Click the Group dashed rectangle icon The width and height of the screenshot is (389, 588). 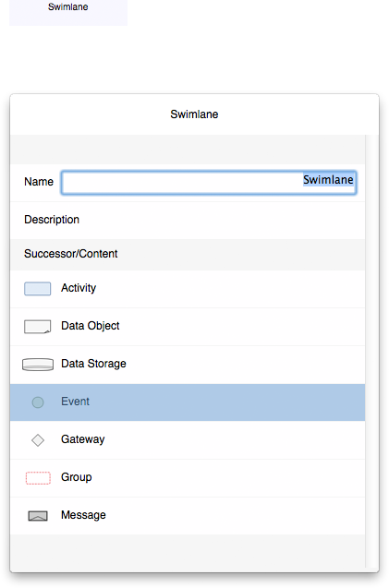click(x=38, y=478)
